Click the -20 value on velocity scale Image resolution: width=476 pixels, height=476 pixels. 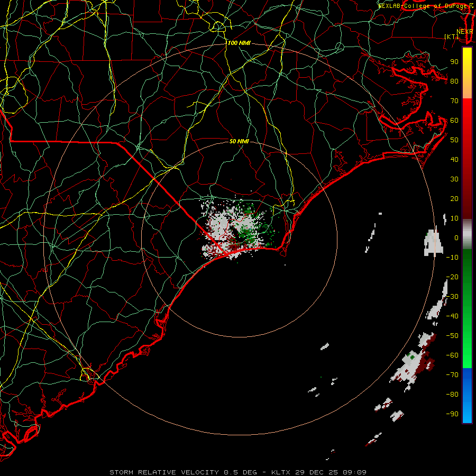[452, 277]
